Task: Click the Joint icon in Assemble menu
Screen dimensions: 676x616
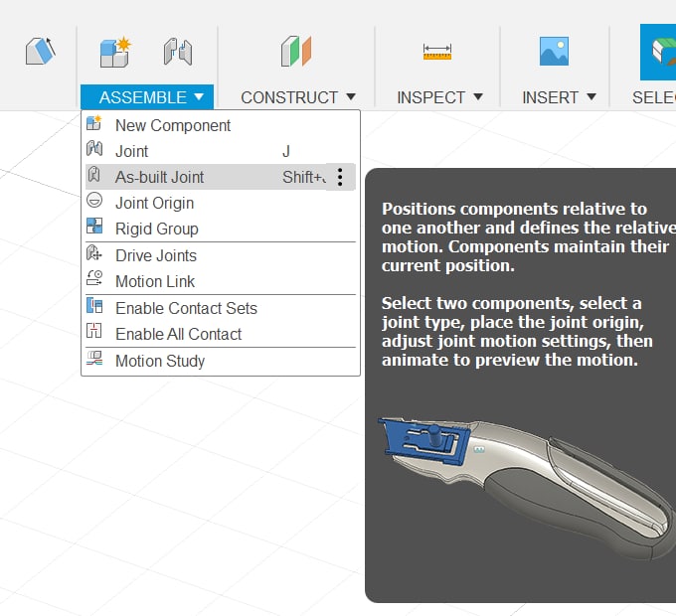Action: 94,149
